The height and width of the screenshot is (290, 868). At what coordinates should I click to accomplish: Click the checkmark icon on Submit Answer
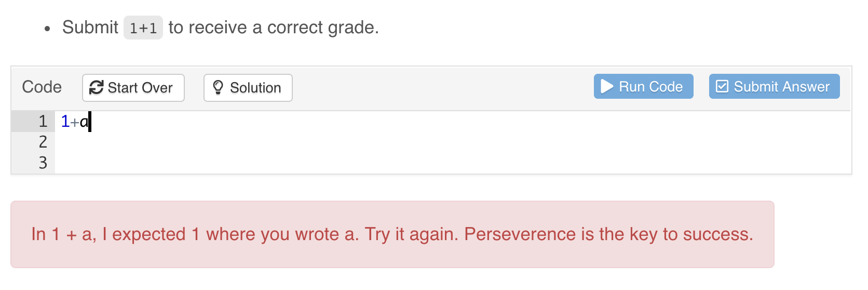click(722, 86)
